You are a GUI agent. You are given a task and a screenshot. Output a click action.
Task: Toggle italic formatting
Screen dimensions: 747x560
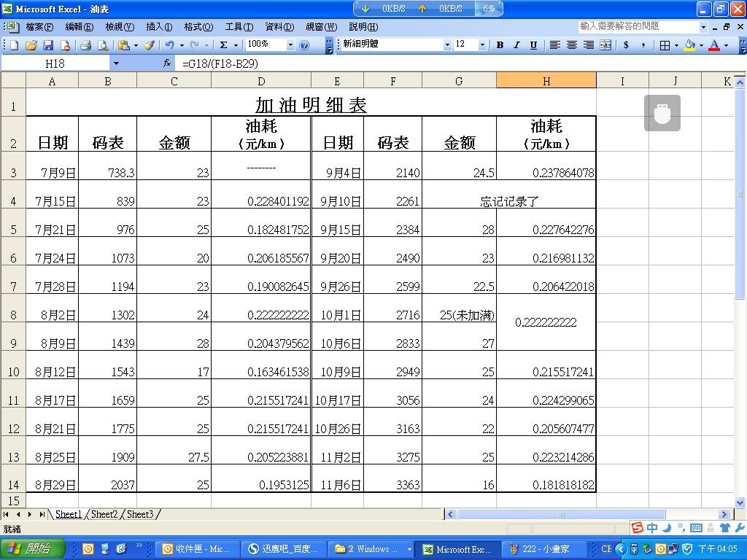516,44
